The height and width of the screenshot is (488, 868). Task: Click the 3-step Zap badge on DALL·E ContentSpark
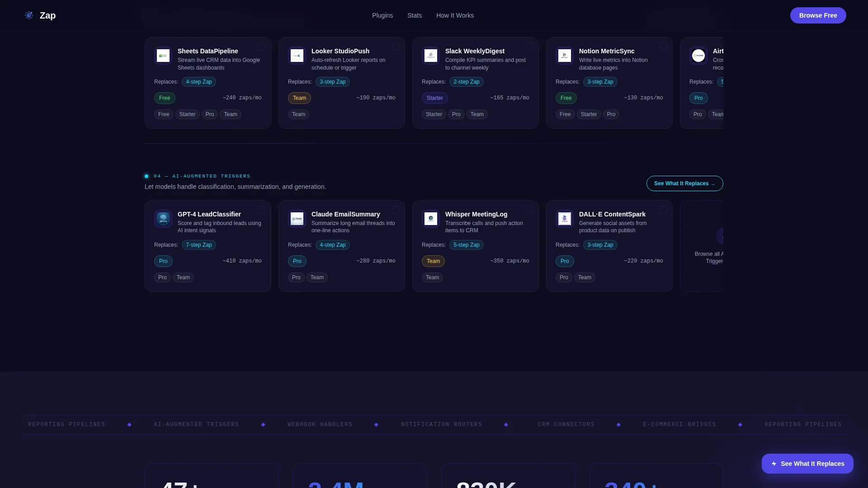click(x=600, y=245)
